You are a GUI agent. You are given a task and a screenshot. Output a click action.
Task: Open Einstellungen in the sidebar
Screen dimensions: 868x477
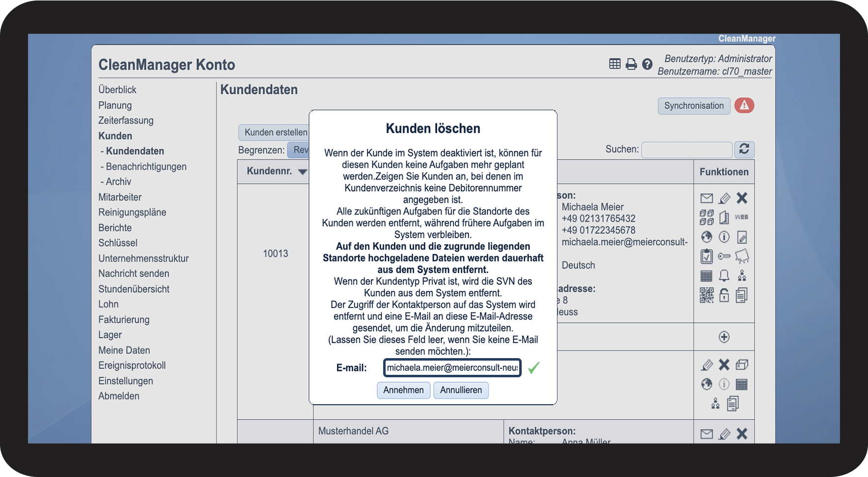[126, 381]
